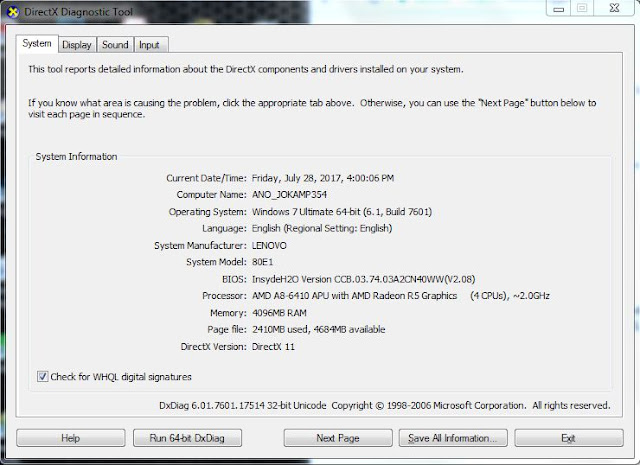Click the 'System Information' group label
The image size is (640, 465).
coord(76,156)
